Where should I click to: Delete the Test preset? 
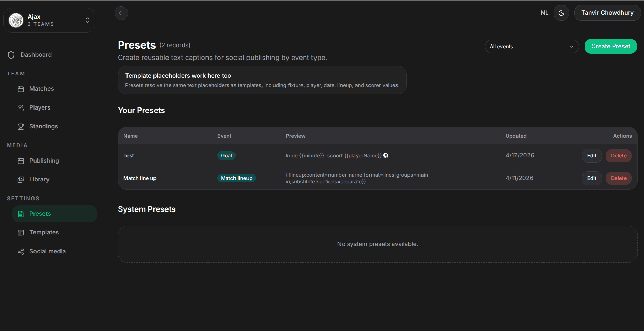click(619, 156)
